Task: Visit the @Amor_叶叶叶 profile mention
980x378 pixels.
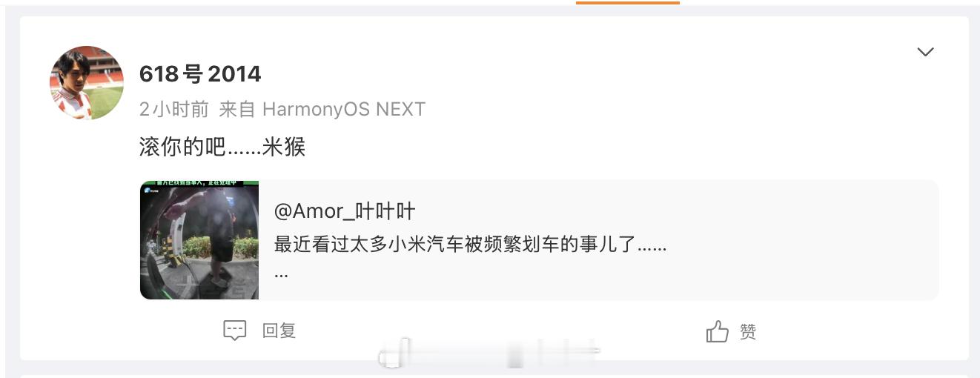Action: click(x=345, y=211)
